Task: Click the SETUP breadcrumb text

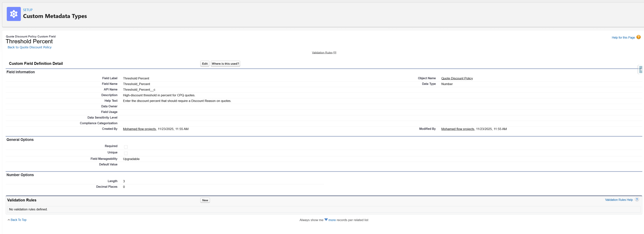Action: coord(28,10)
